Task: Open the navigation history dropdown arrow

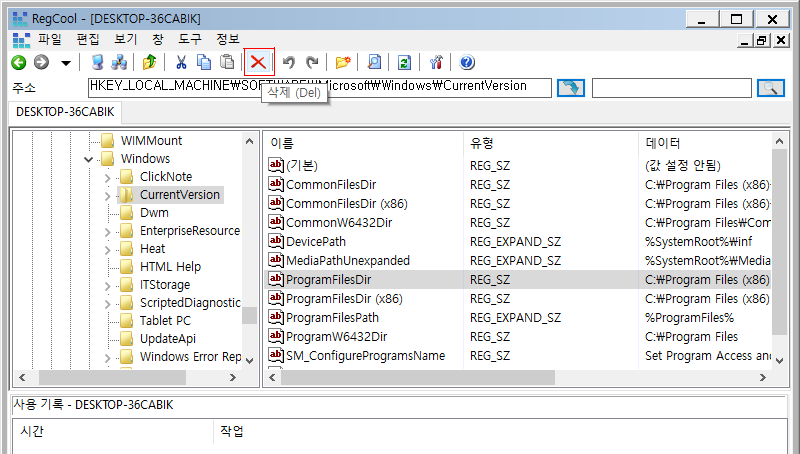Action: coord(66,63)
